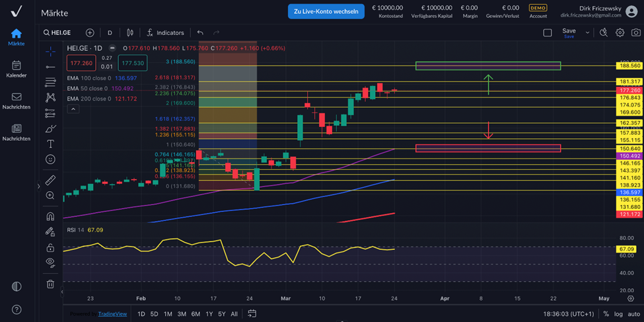This screenshot has width=644, height=322.
Task: Open the TradingView link
Action: tap(112, 314)
